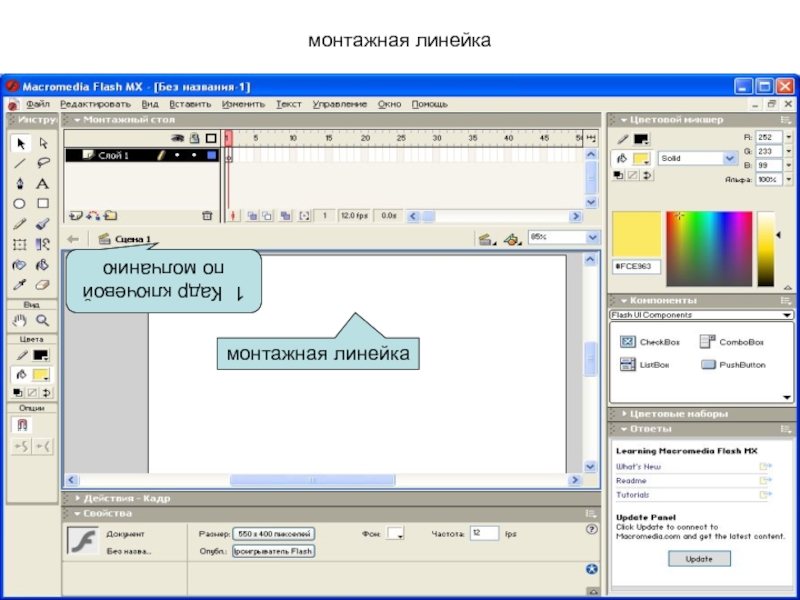Select the Hand pan tool
This screenshot has width=800, height=600.
pos(19,321)
